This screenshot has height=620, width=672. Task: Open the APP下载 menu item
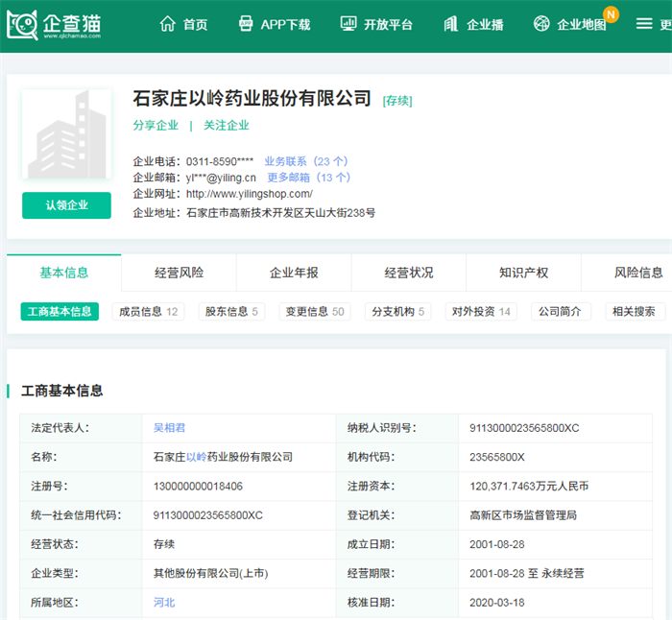point(285,25)
